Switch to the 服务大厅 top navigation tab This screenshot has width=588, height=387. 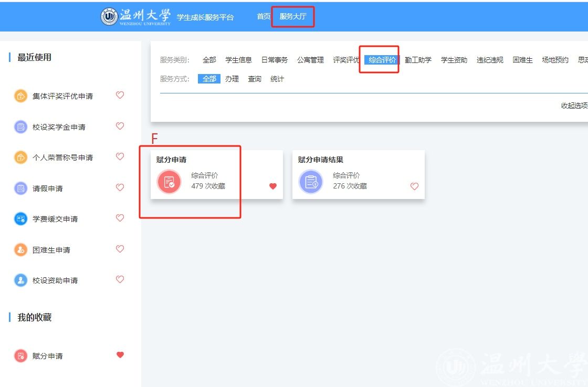[x=292, y=17]
